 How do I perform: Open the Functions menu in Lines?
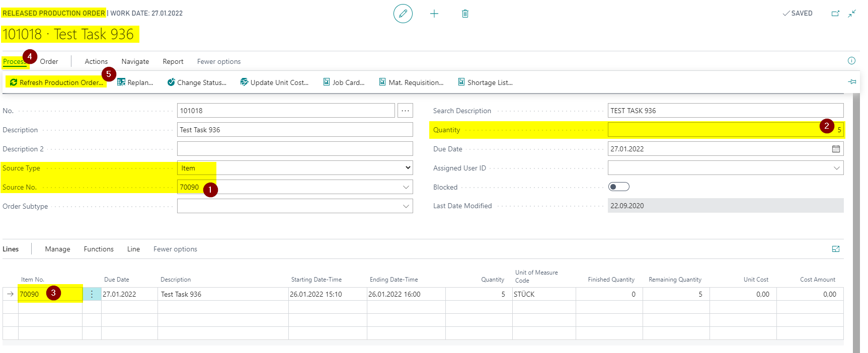(x=99, y=249)
